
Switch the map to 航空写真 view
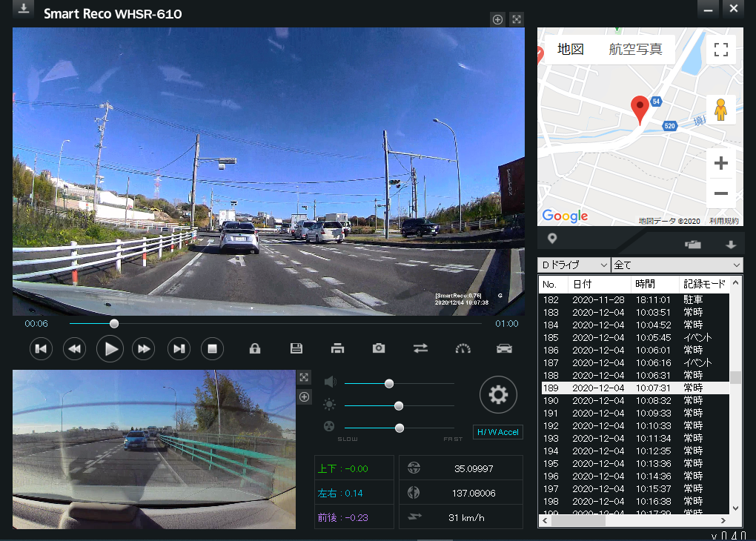(x=635, y=50)
